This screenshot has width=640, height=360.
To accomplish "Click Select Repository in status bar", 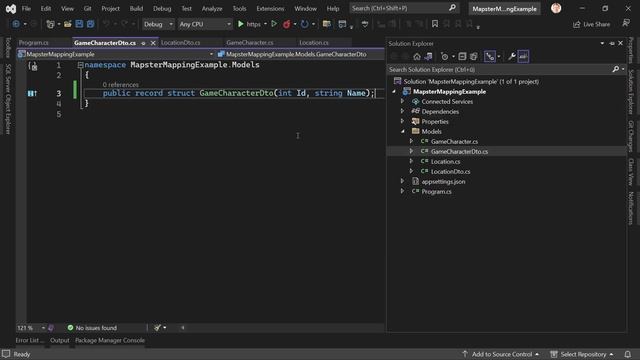I will click(x=582, y=354).
